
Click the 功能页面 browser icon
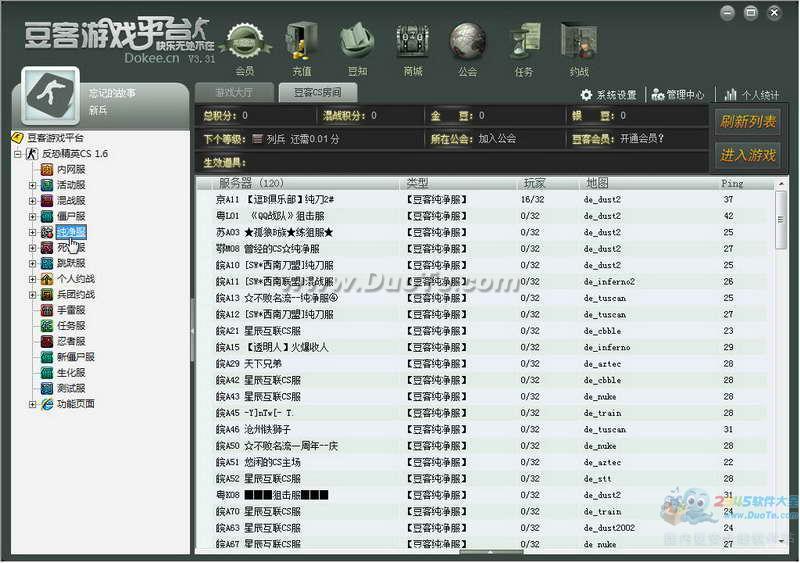click(x=47, y=404)
